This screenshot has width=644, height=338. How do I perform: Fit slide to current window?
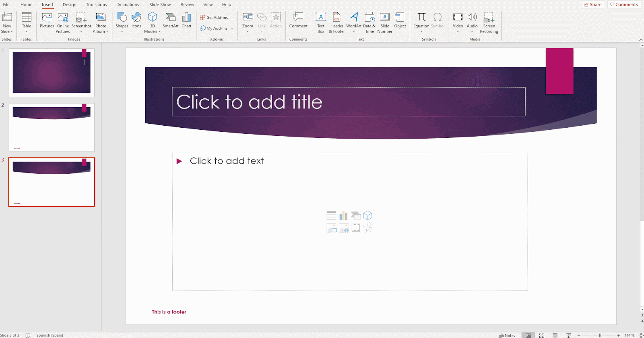(641, 335)
